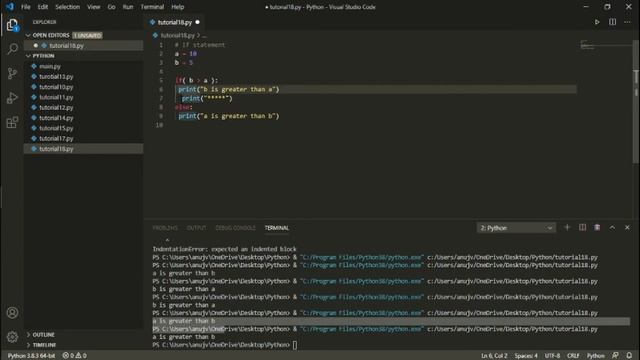Run Python file with the play icon
Screen dimensions: 640x360
click(x=597, y=22)
